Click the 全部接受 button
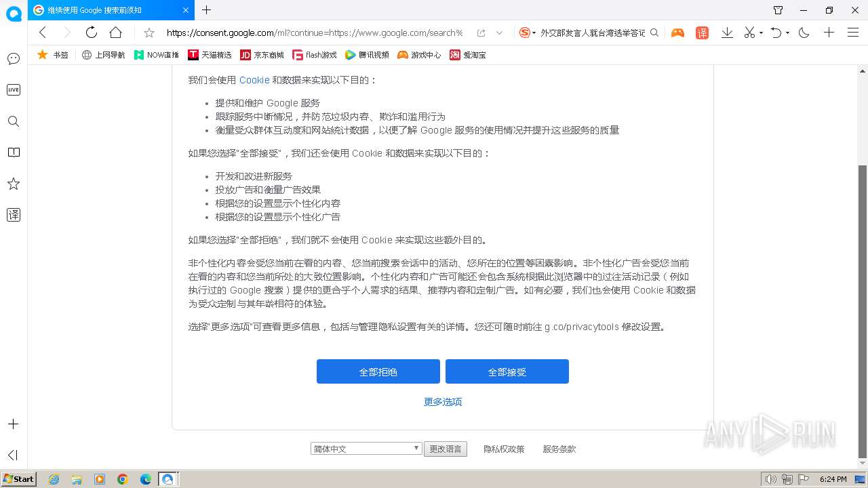868x488 pixels. point(507,371)
